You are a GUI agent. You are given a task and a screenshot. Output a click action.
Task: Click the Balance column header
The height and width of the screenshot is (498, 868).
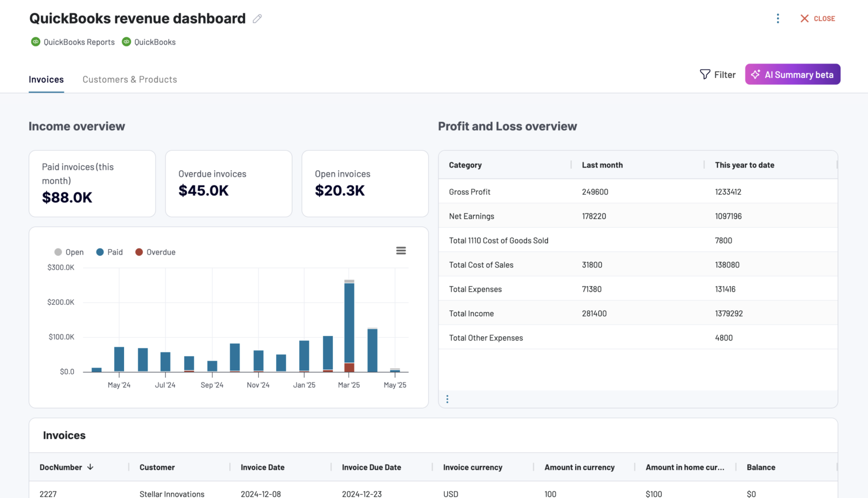pos(761,467)
